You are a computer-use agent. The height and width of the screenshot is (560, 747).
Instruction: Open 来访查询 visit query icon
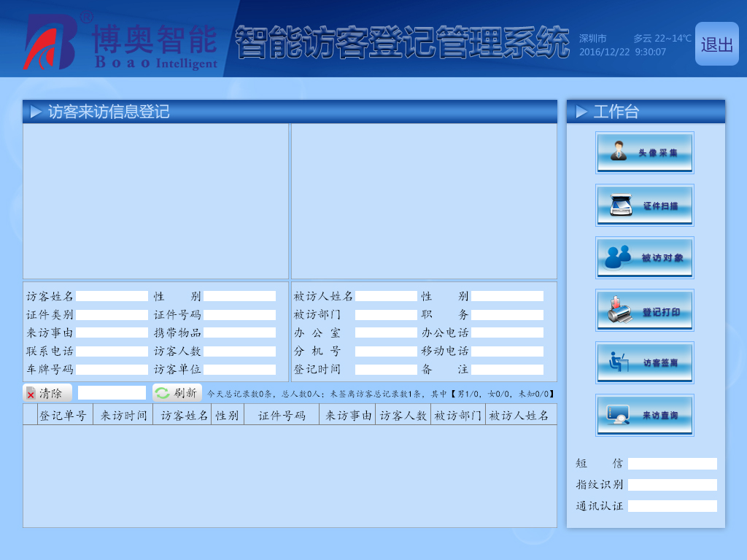coord(644,415)
